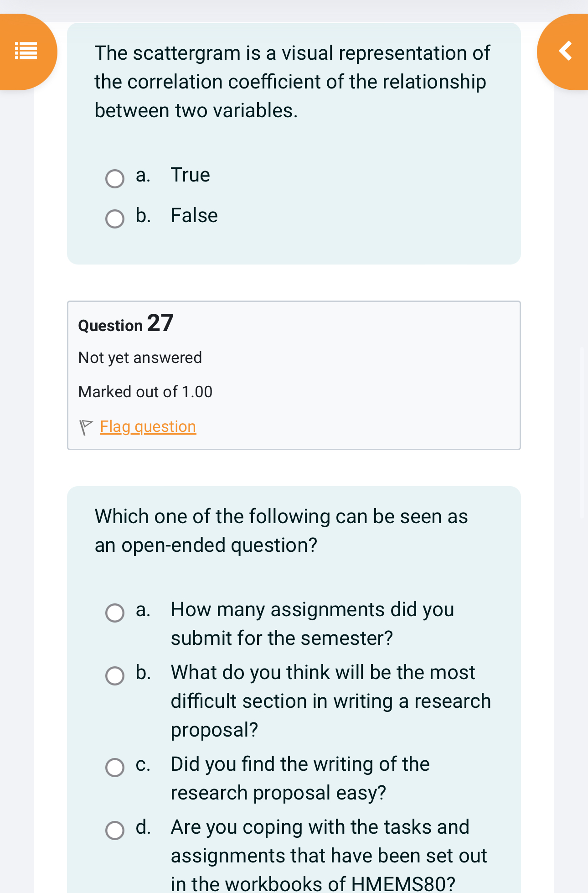Screen dimensions: 588x893
Task: Click the 'Not yet answered' status text
Action: pyautogui.click(x=140, y=358)
